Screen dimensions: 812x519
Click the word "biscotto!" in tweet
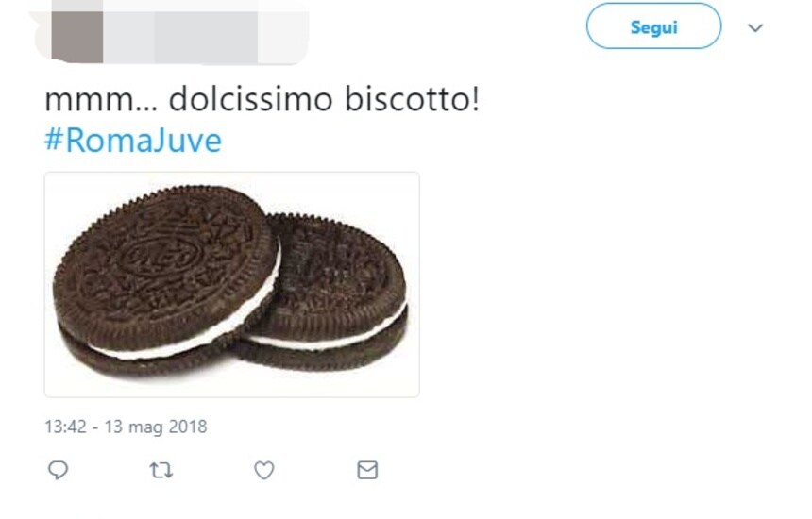point(413,99)
